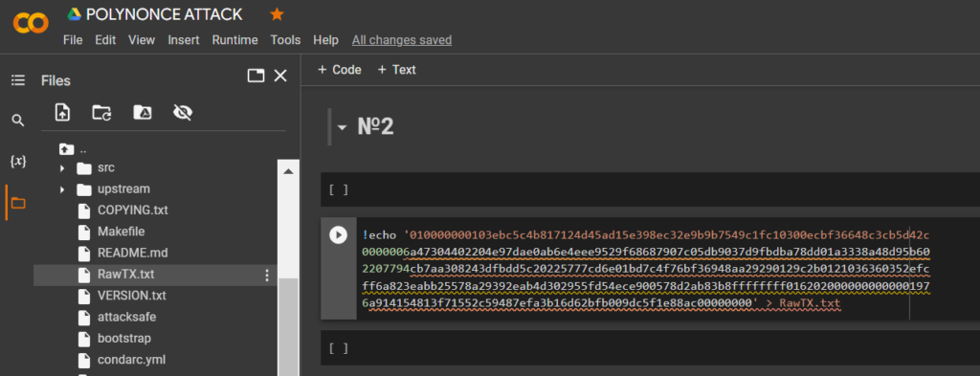
Task: Click inside the echo command code
Action: point(646,269)
